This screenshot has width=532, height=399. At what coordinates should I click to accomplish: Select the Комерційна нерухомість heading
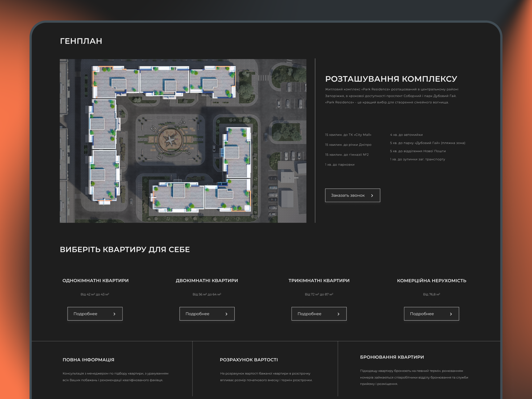[x=431, y=281]
